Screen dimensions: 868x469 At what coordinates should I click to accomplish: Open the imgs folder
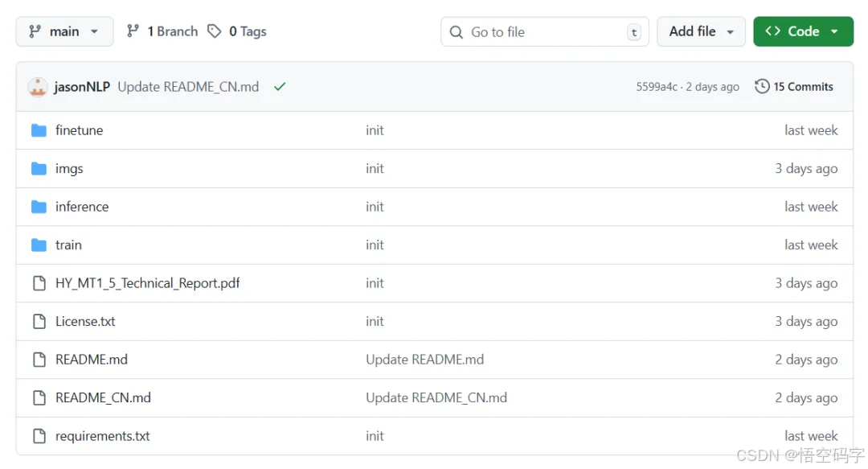69,168
